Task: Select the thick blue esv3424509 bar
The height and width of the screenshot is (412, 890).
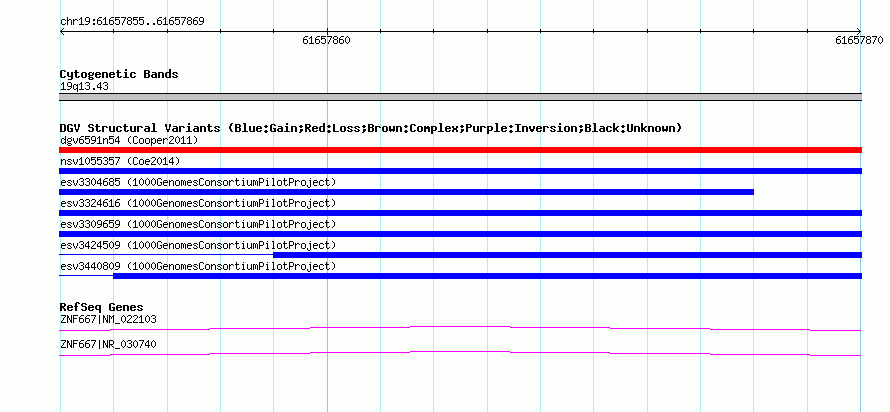Action: 568,255
